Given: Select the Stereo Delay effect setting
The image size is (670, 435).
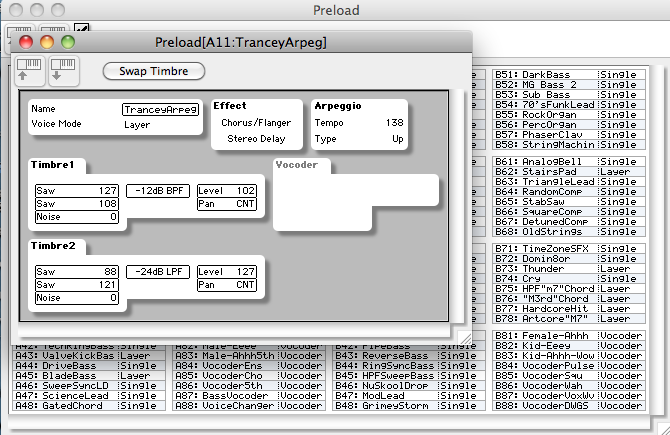Looking at the screenshot, I should point(255,139).
